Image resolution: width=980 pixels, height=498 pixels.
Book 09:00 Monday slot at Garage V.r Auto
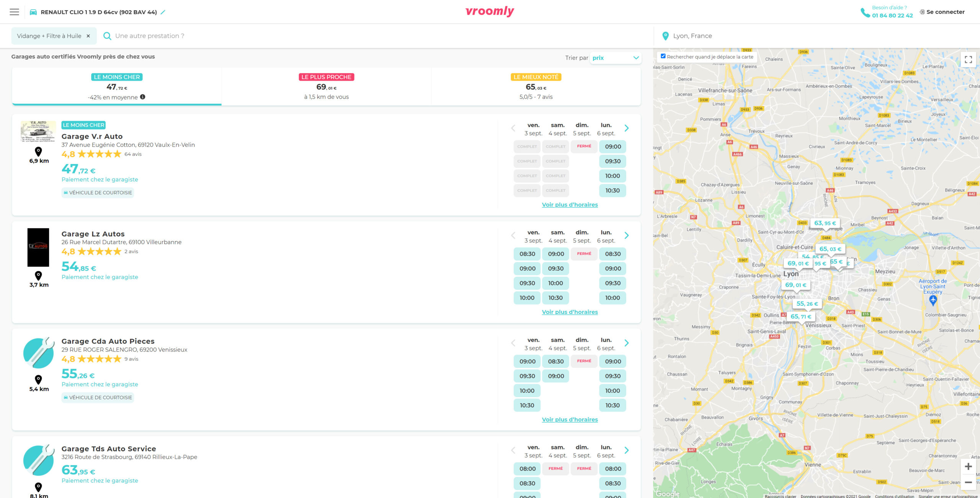click(612, 146)
